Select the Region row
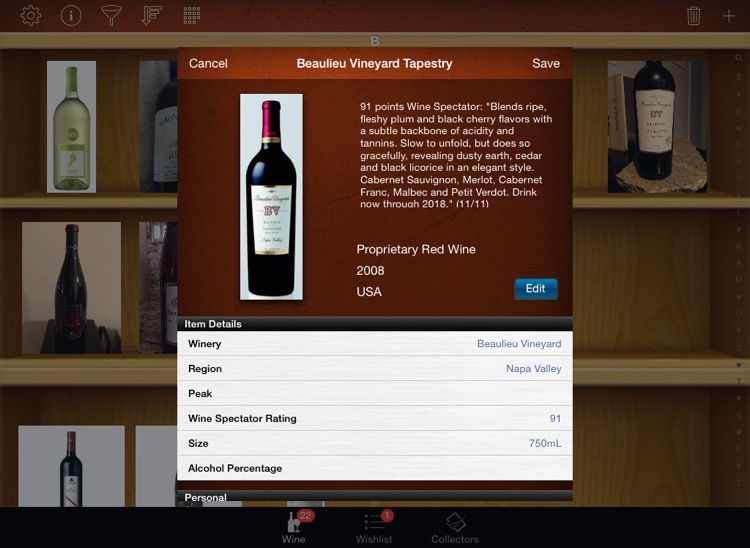Viewport: 750px width, 548px height. 375,369
